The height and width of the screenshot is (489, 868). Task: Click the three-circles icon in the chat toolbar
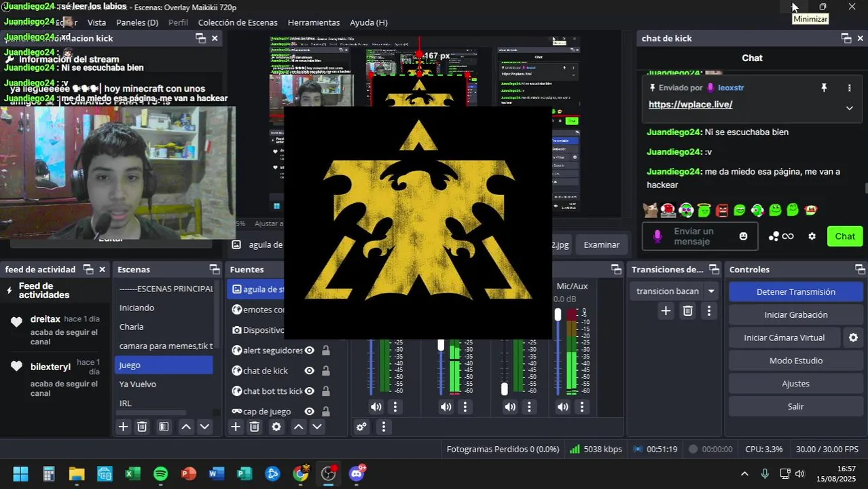[x=774, y=236]
